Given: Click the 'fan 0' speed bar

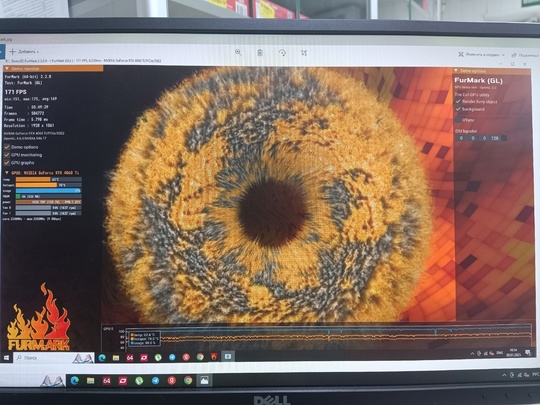Looking at the screenshot, I should (49, 208).
